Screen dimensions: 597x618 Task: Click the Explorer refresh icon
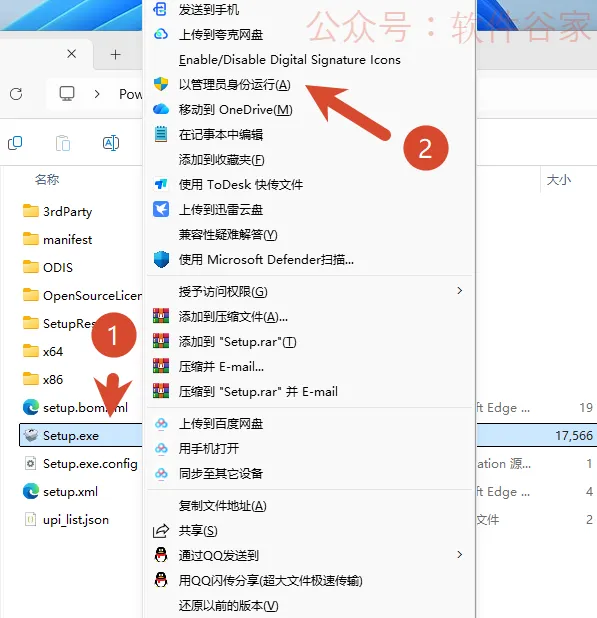(x=16, y=94)
